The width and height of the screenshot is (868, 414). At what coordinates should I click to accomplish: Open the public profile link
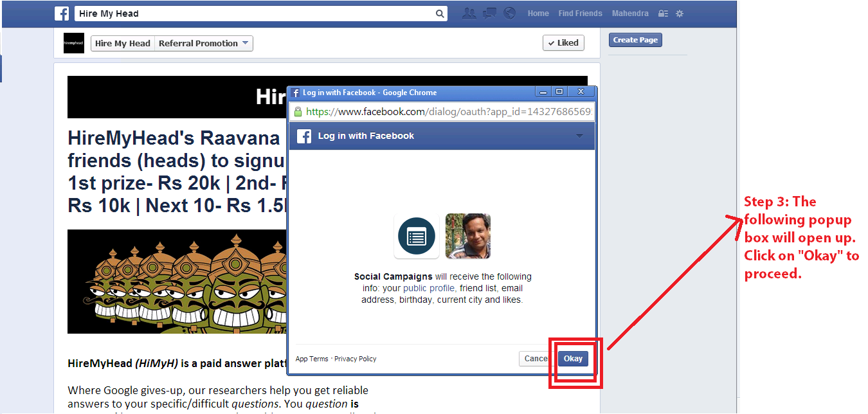click(428, 288)
